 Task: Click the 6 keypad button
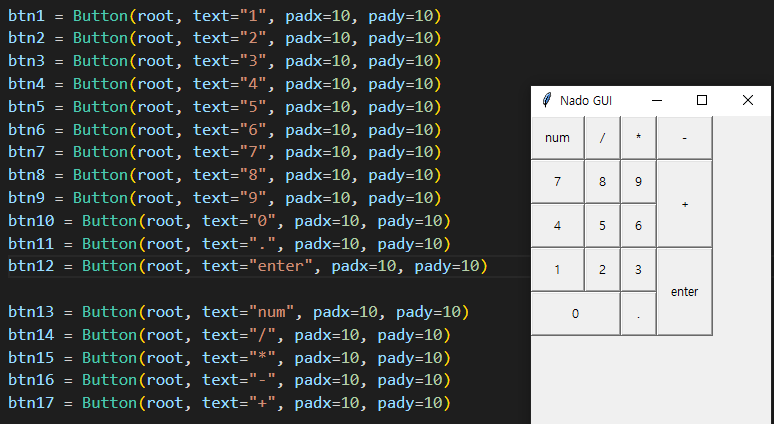click(638, 226)
